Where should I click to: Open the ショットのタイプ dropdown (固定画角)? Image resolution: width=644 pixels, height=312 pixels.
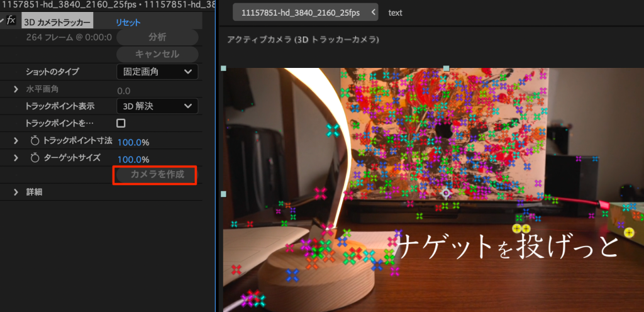(157, 72)
